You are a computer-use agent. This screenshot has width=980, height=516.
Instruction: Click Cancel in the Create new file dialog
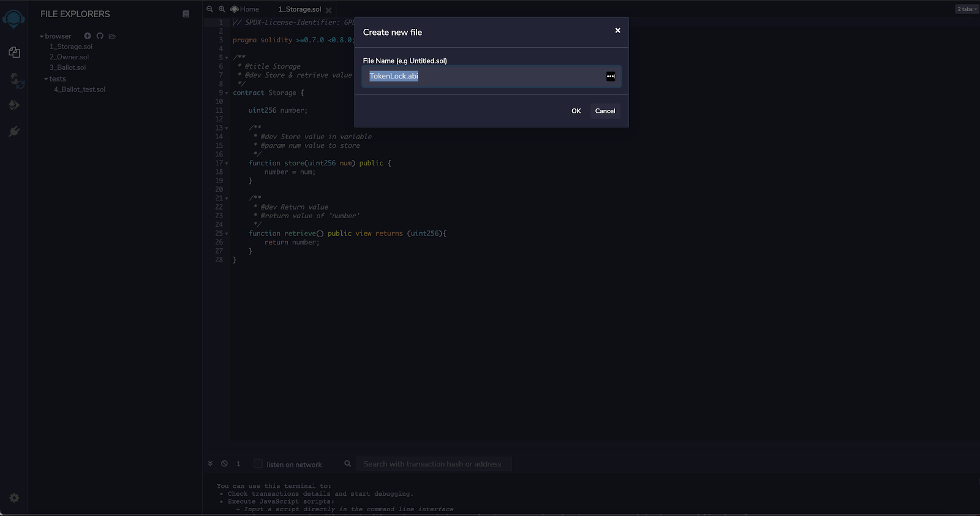coord(605,111)
